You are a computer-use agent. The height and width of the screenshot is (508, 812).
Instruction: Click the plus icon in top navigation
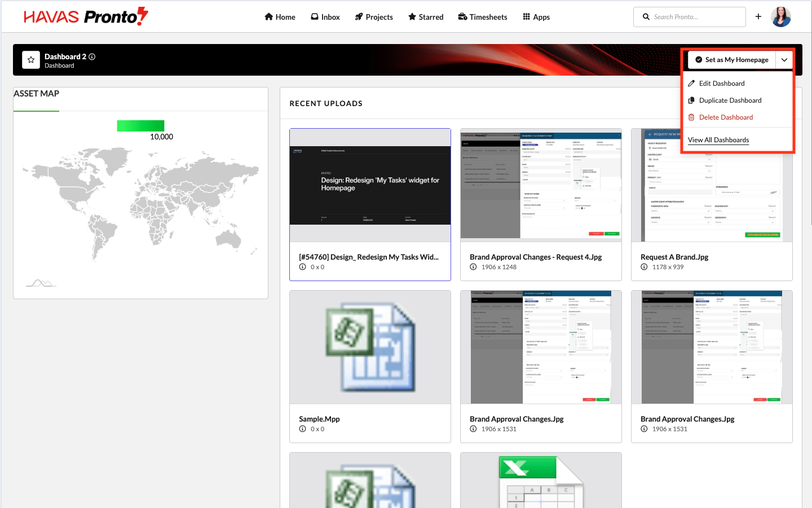pyautogui.click(x=758, y=17)
